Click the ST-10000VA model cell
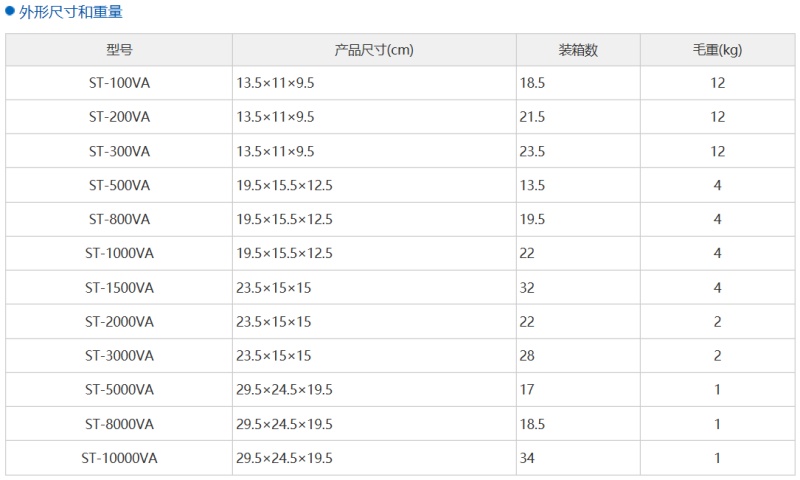The image size is (800, 480). [x=119, y=458]
